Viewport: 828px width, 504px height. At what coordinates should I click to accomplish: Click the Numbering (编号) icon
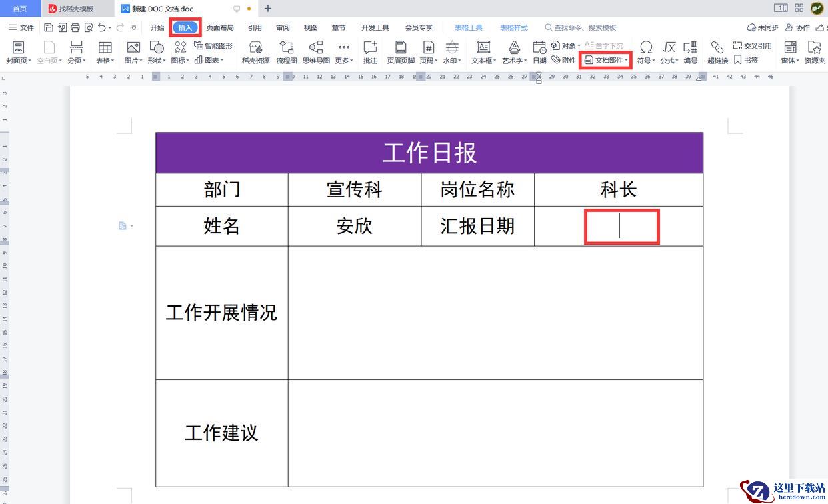click(x=691, y=47)
